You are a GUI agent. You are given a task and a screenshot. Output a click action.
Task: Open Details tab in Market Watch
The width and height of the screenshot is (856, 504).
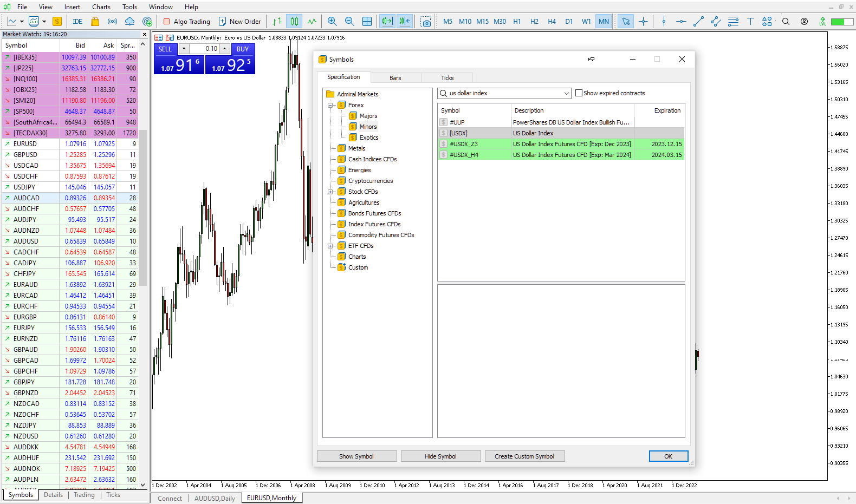point(53,495)
